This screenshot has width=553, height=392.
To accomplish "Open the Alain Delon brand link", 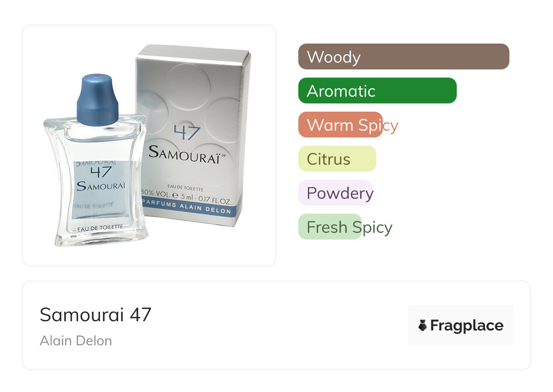I will click(76, 341).
